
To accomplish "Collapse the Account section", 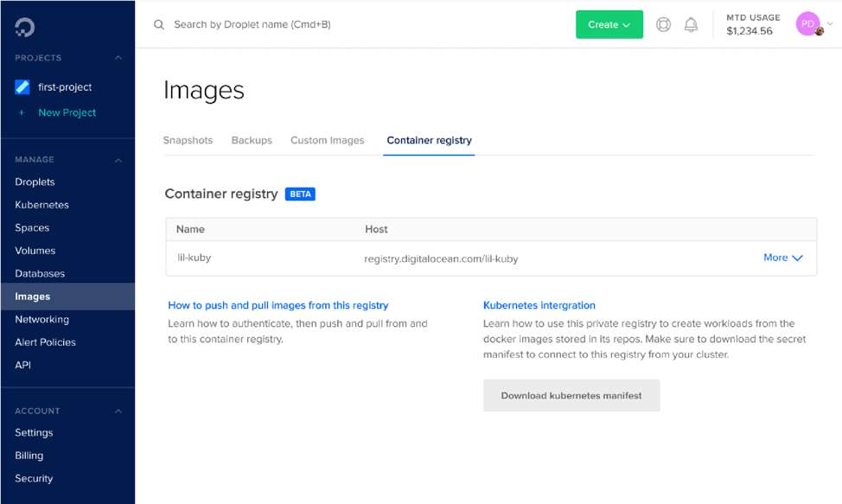I will point(118,411).
